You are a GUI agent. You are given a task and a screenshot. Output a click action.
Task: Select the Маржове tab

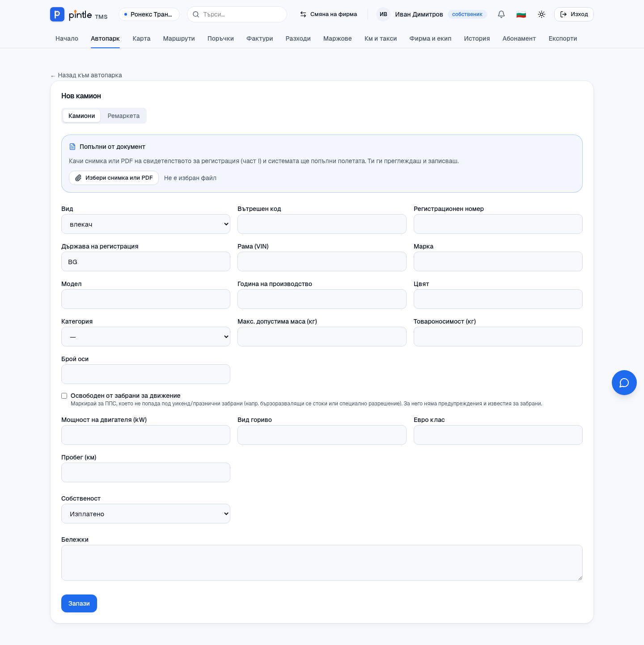tap(338, 38)
